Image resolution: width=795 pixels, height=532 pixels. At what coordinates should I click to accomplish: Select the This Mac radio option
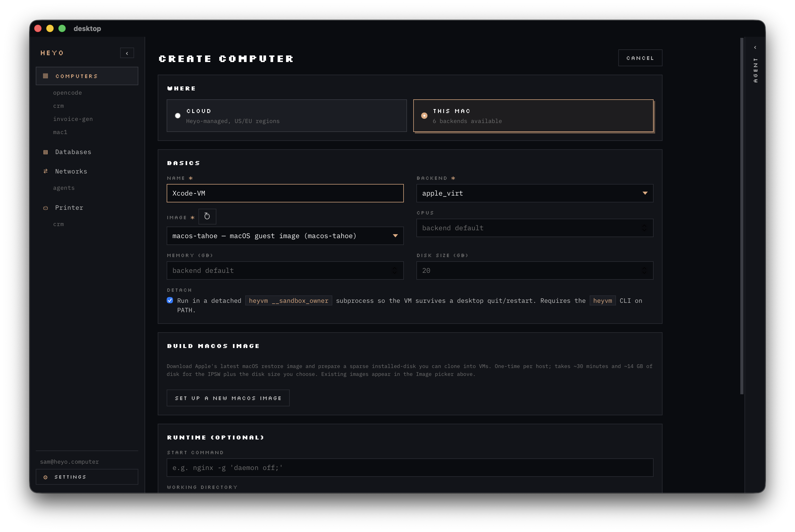pyautogui.click(x=424, y=116)
